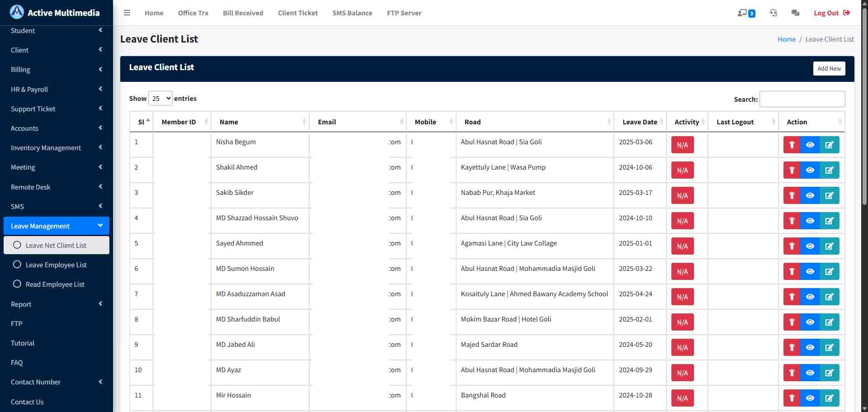Click the headset support icon
Screen dimensions: 868x412
pos(774,13)
